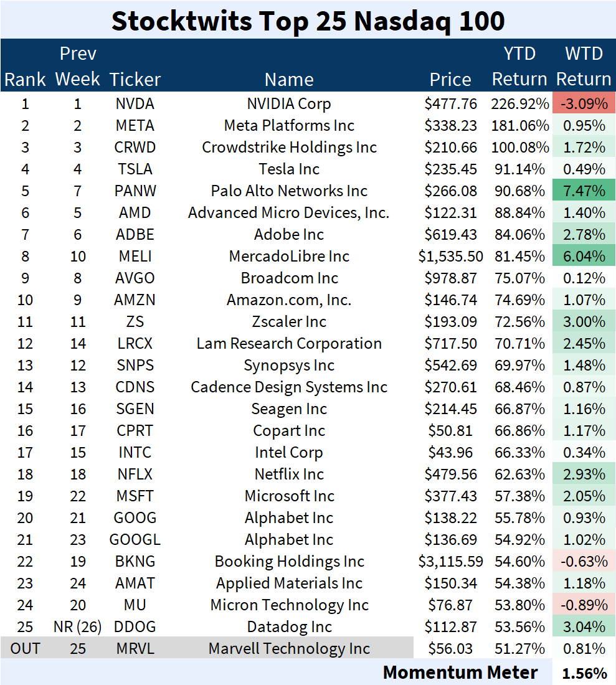Click the 6.04% WTD return cell
This screenshot has height=685, width=616.
(584, 256)
